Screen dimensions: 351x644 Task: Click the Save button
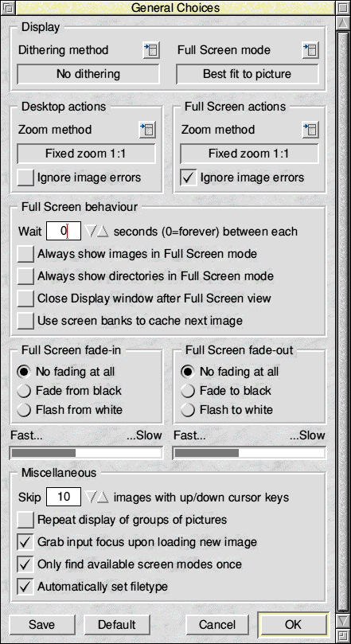coord(42,625)
